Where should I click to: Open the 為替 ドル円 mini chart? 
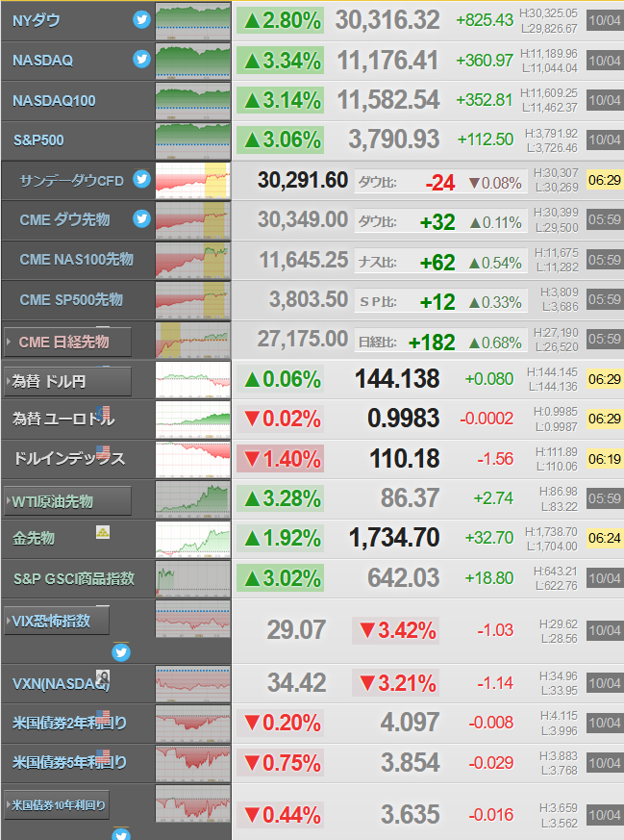(193, 380)
